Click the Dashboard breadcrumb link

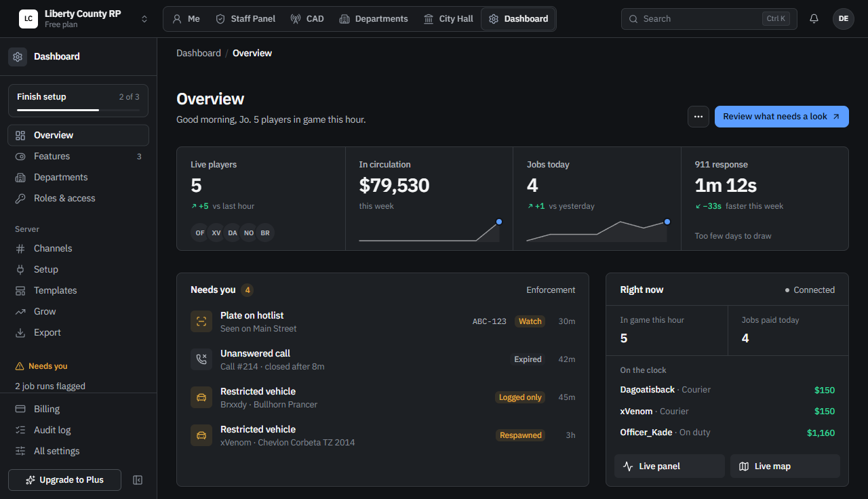[199, 53]
